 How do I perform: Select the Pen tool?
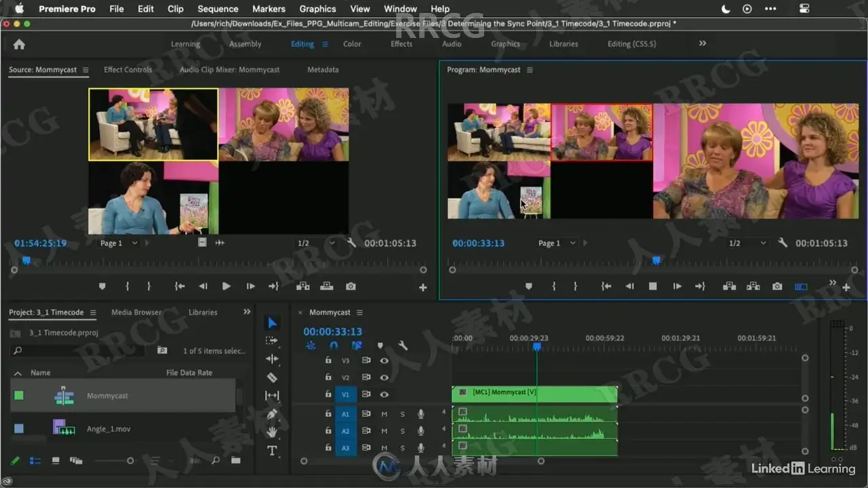click(272, 414)
